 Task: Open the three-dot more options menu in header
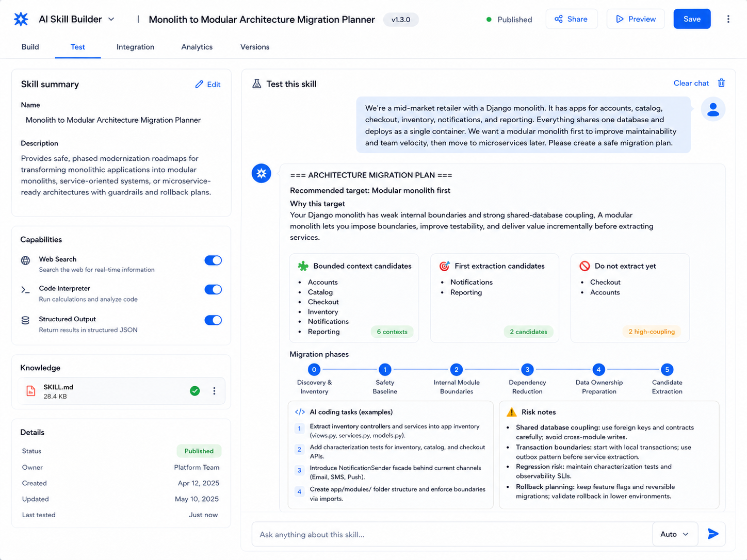tap(728, 19)
